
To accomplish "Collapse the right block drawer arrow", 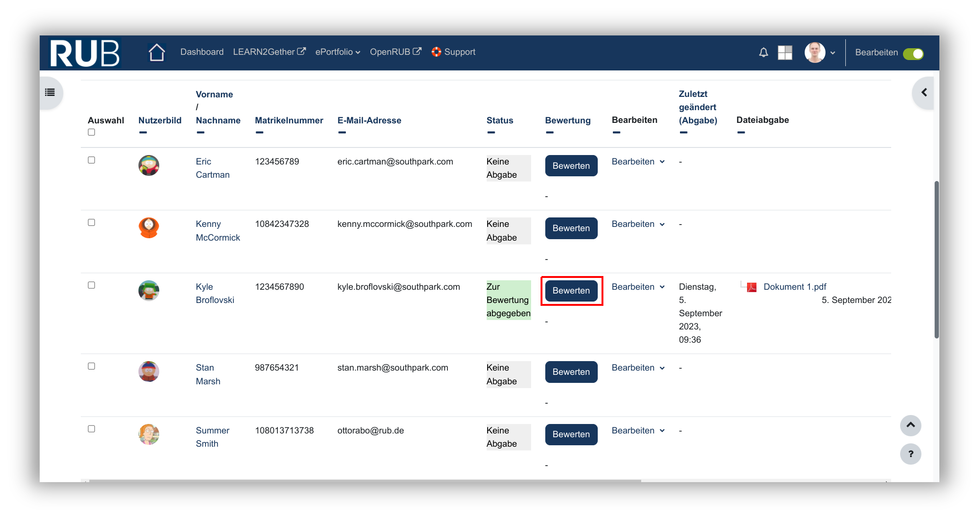I will pyautogui.click(x=924, y=93).
